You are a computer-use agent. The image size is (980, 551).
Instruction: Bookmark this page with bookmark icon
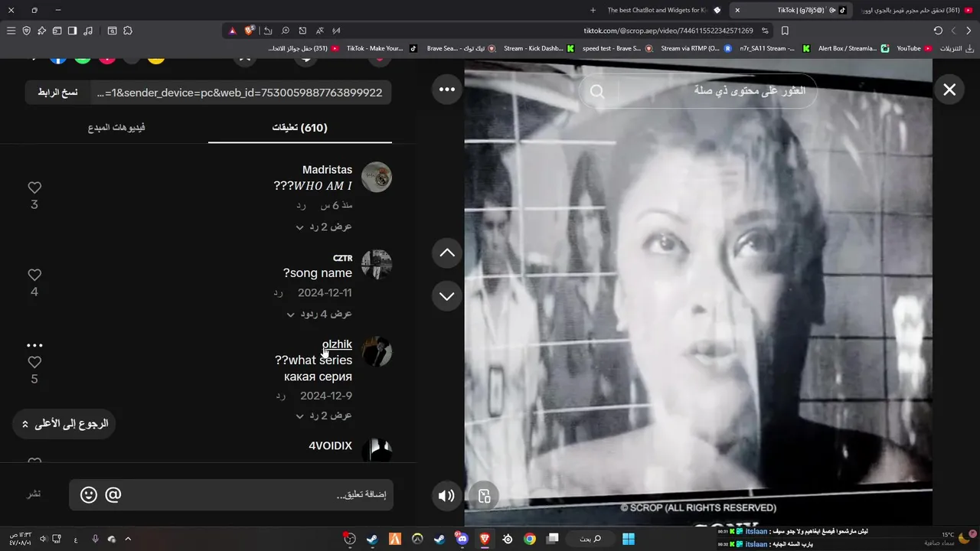point(785,31)
